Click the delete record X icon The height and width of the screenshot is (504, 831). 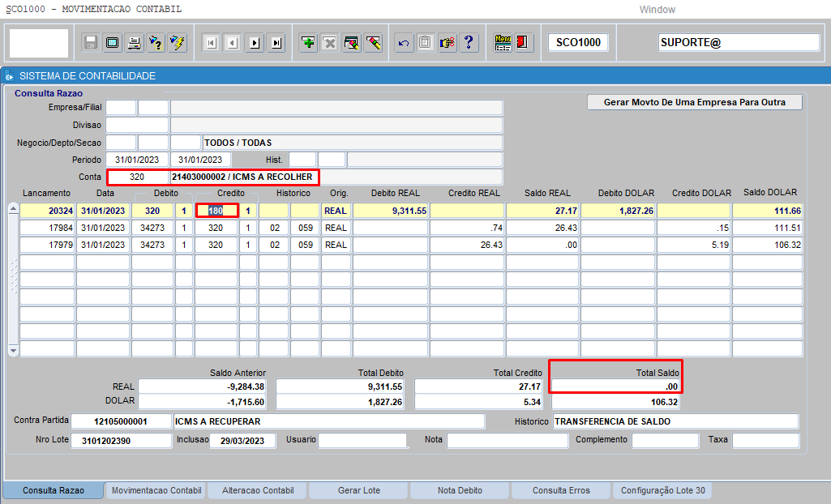330,42
